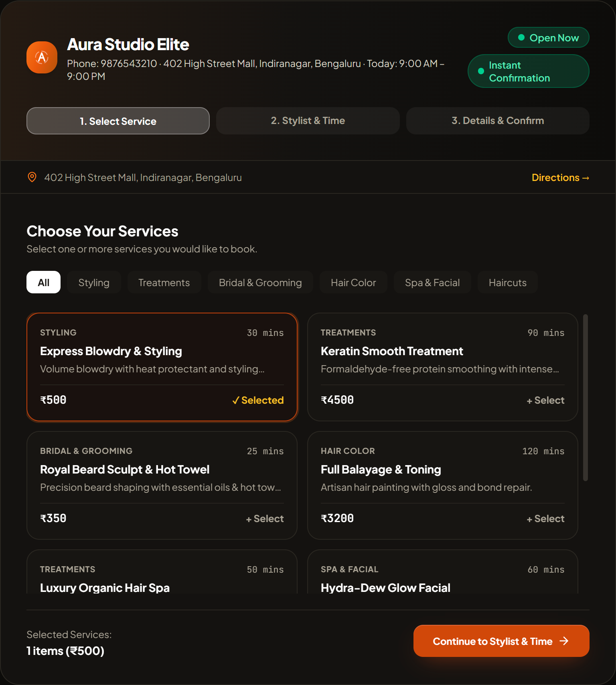Filter services by Haircuts
616x685 pixels.
pos(508,282)
